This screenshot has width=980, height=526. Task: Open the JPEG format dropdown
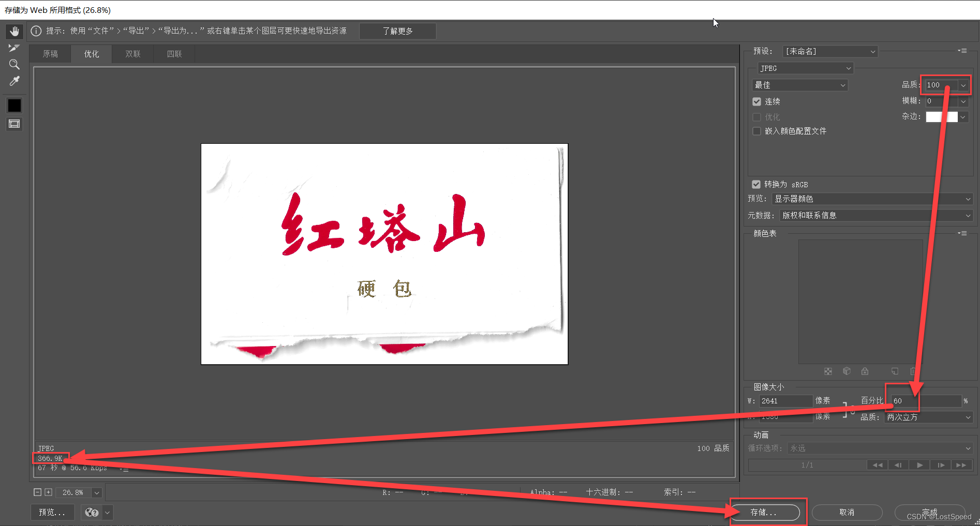806,68
